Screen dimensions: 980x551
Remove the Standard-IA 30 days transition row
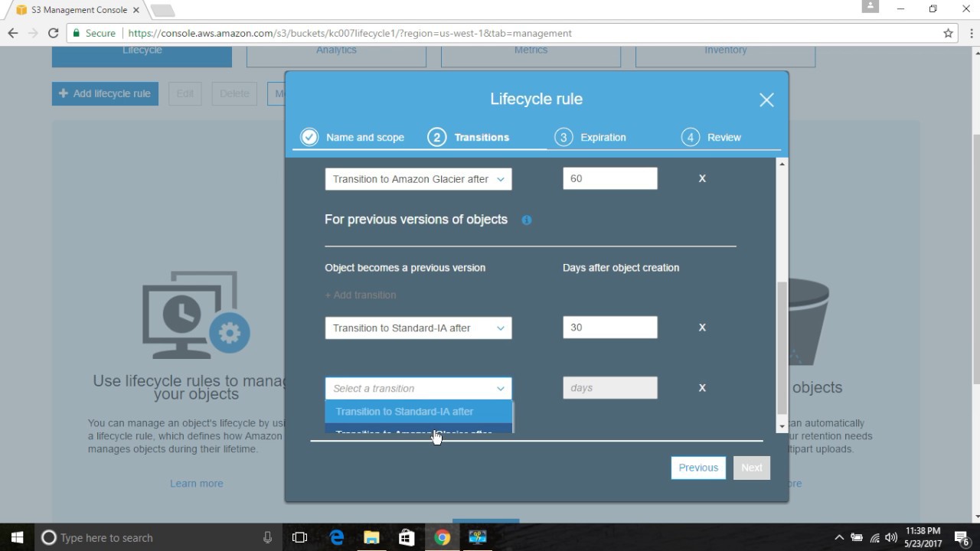pos(702,328)
